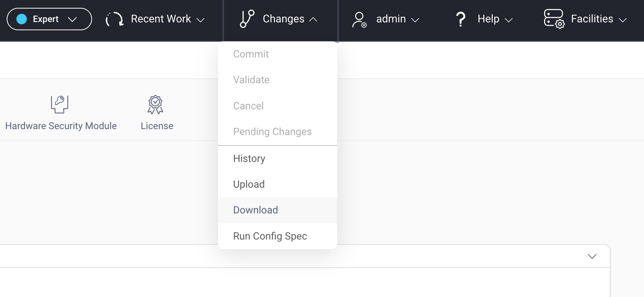Click the License label
Viewport: 644px width, 297px height.
[157, 126]
